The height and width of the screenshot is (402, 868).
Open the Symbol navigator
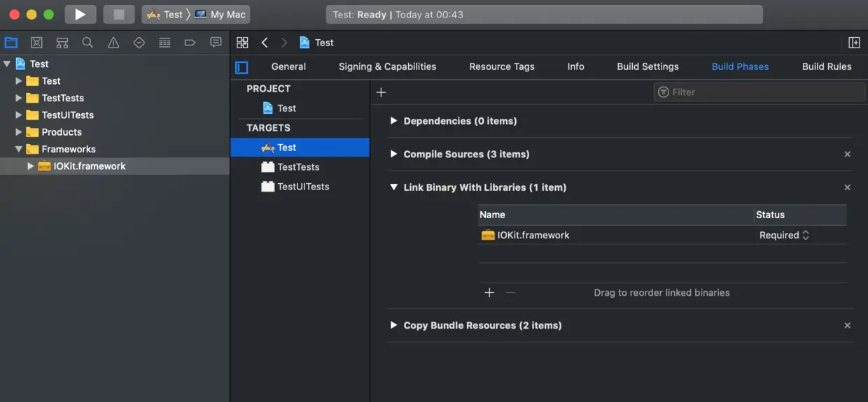coord(62,43)
